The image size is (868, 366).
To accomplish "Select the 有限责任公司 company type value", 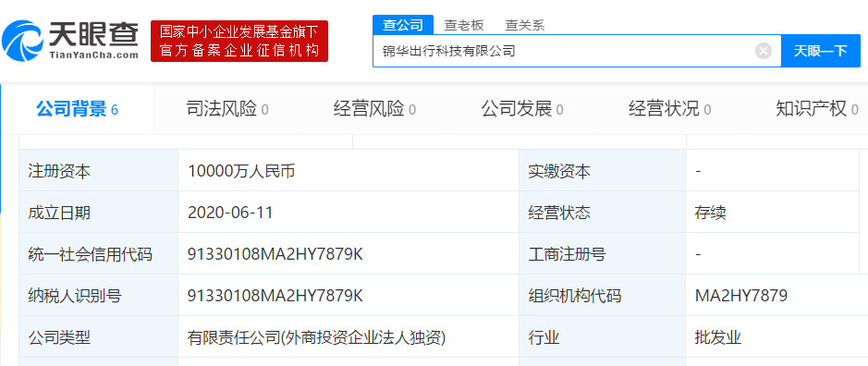I will tap(317, 337).
